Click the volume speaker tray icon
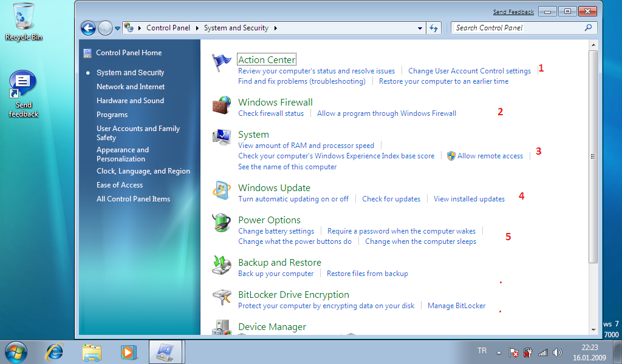The height and width of the screenshot is (364, 622). pos(558,352)
